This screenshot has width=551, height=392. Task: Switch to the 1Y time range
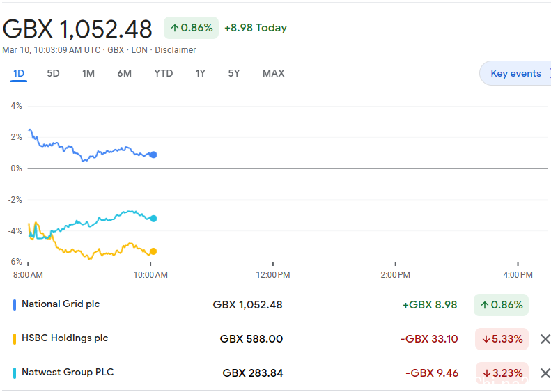[x=201, y=73]
